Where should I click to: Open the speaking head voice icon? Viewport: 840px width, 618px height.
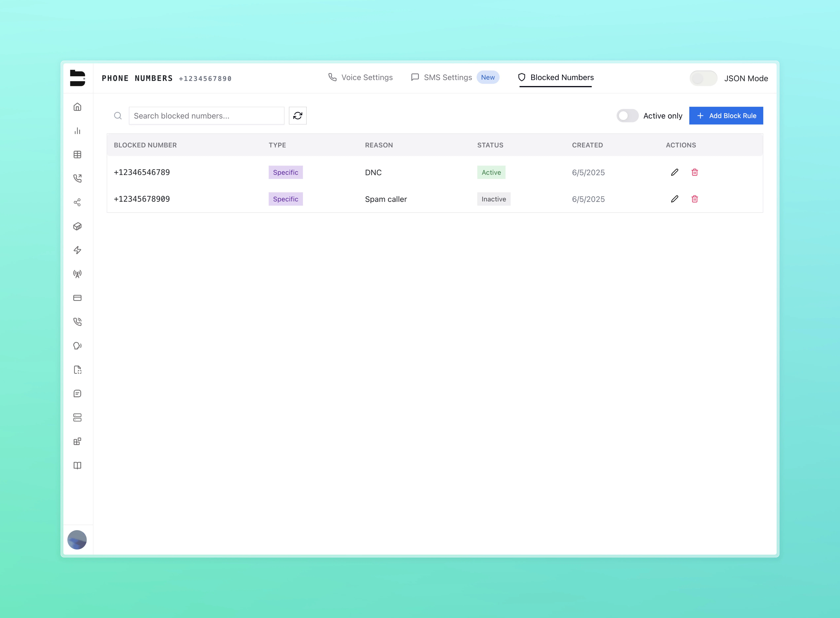77,346
